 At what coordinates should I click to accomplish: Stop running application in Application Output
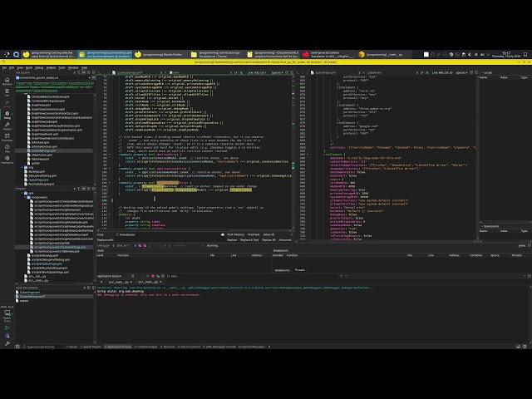pos(153,276)
